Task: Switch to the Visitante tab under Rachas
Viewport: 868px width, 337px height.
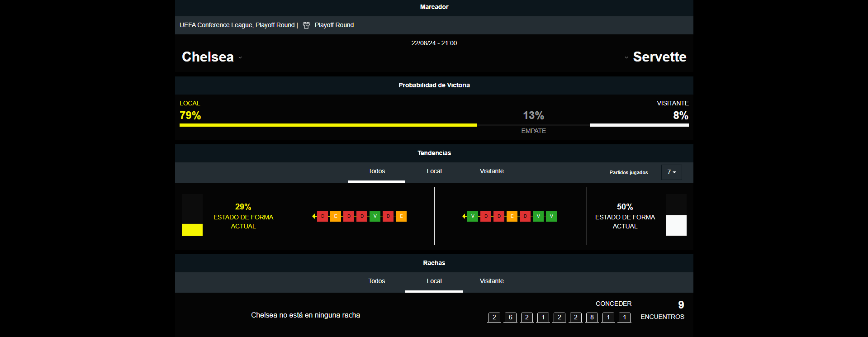Action: click(492, 281)
